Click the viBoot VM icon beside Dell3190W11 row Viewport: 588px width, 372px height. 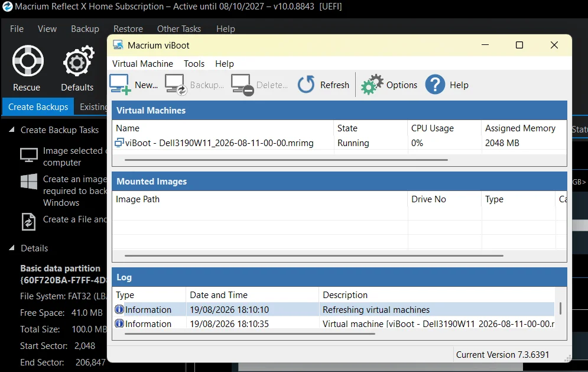click(x=119, y=143)
